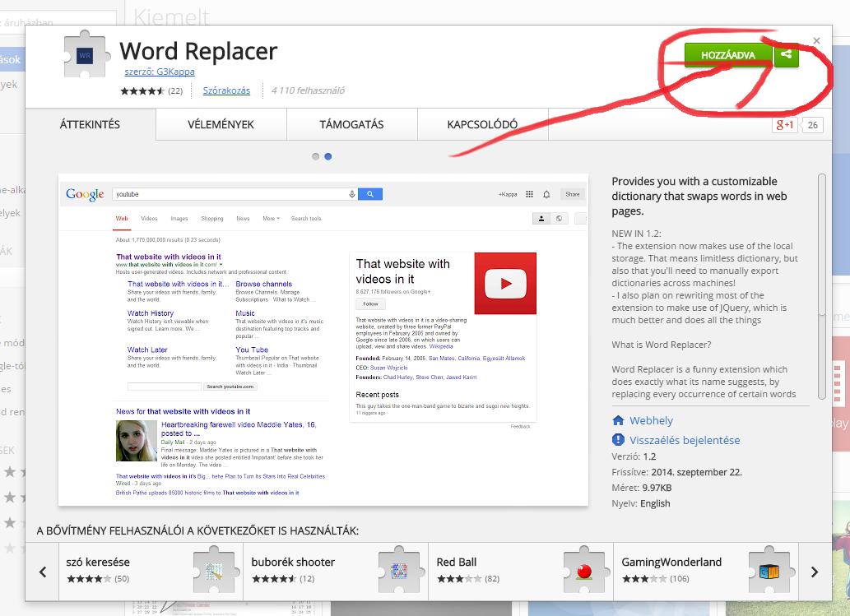Select the second screenshot carousel dot
The width and height of the screenshot is (850, 616).
[x=328, y=156]
